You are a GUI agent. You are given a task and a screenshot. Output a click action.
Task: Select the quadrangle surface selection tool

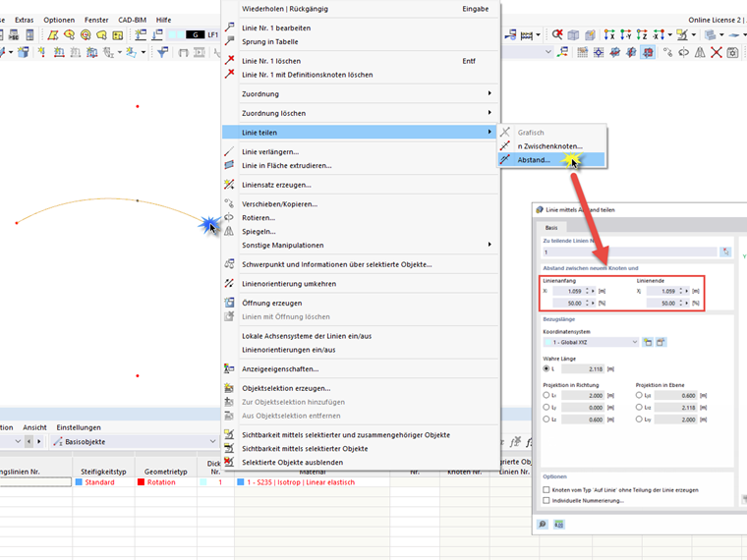pos(53,34)
